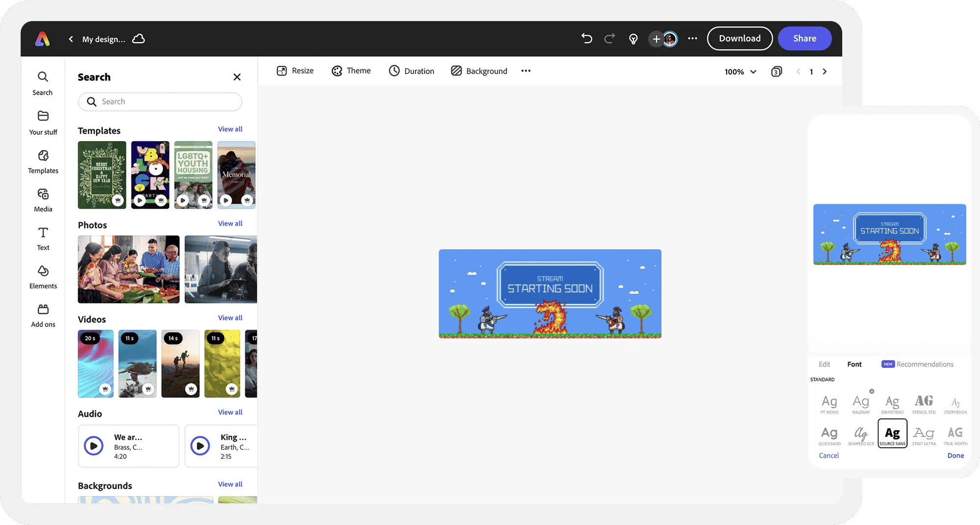Click the cloud sync icon next to design name
The image size is (980, 525).
tap(139, 39)
